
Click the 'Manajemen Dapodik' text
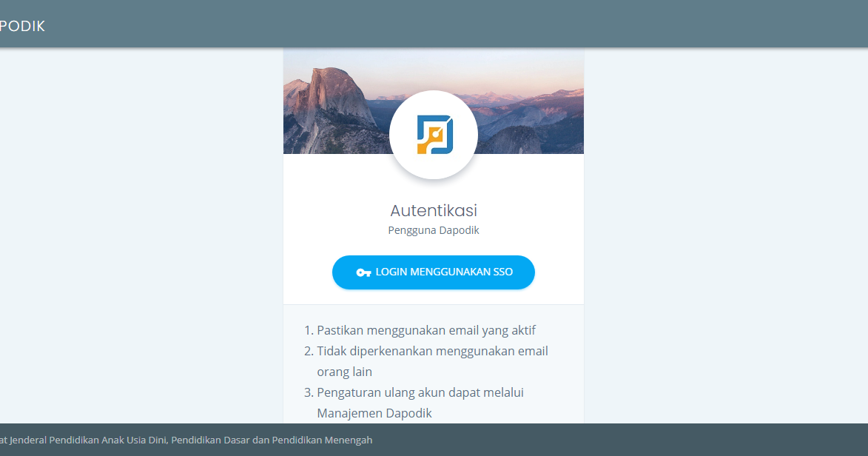pyautogui.click(x=374, y=413)
